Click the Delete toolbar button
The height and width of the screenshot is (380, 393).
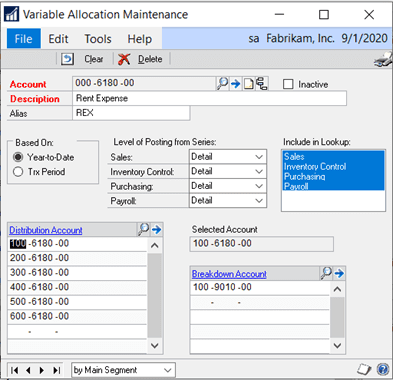click(x=140, y=59)
